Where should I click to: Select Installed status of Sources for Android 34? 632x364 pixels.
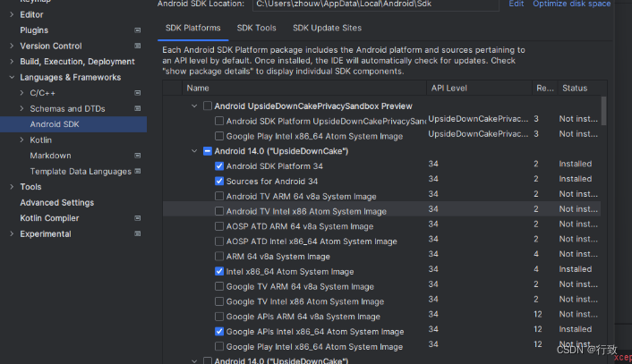(576, 179)
